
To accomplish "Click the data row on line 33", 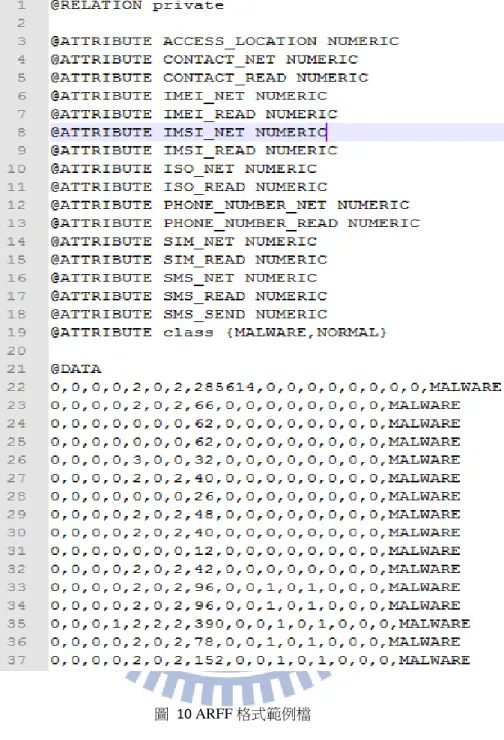I will coord(255,588).
